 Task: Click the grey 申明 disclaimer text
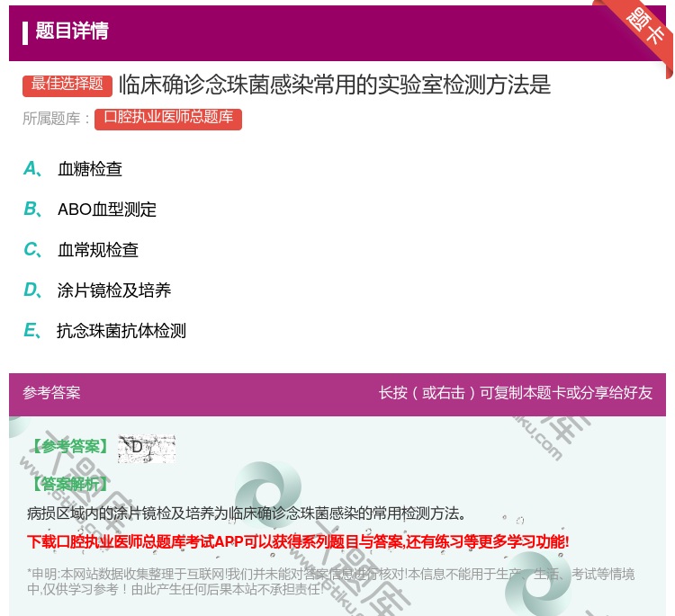(330, 581)
